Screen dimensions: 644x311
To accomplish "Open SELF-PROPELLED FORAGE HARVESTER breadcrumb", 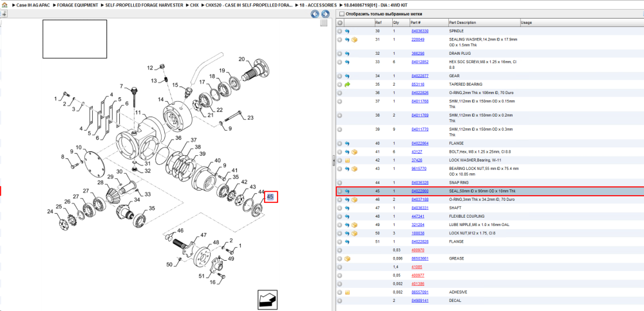I will (x=144, y=6).
